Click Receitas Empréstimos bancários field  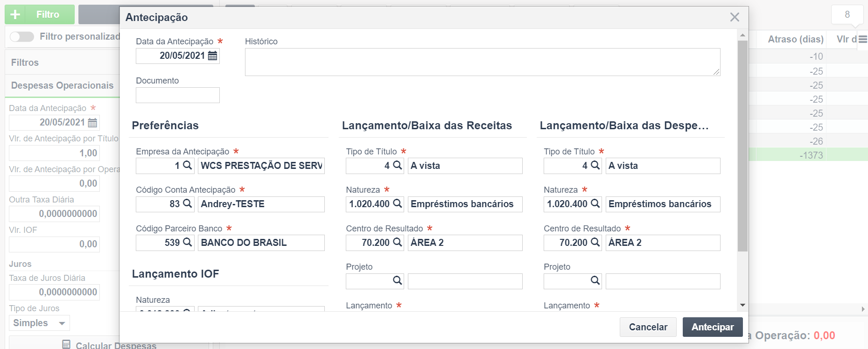point(465,204)
